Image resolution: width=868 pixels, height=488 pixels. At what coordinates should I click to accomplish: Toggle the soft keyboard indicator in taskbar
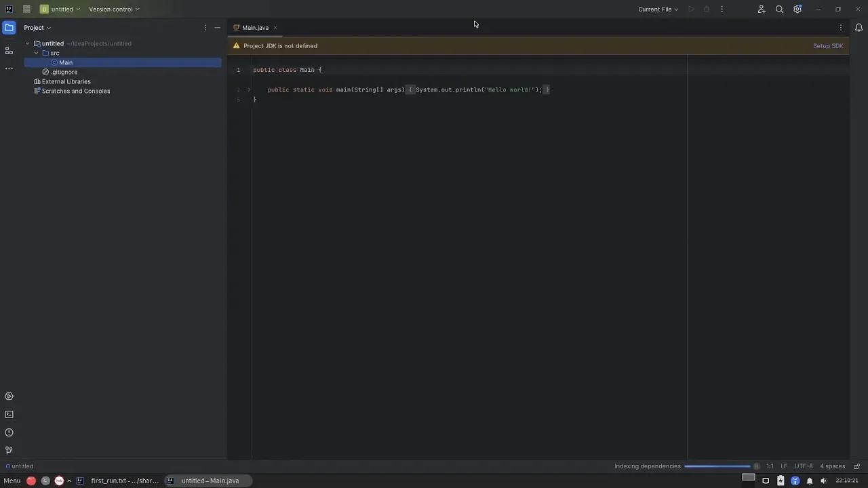click(749, 477)
